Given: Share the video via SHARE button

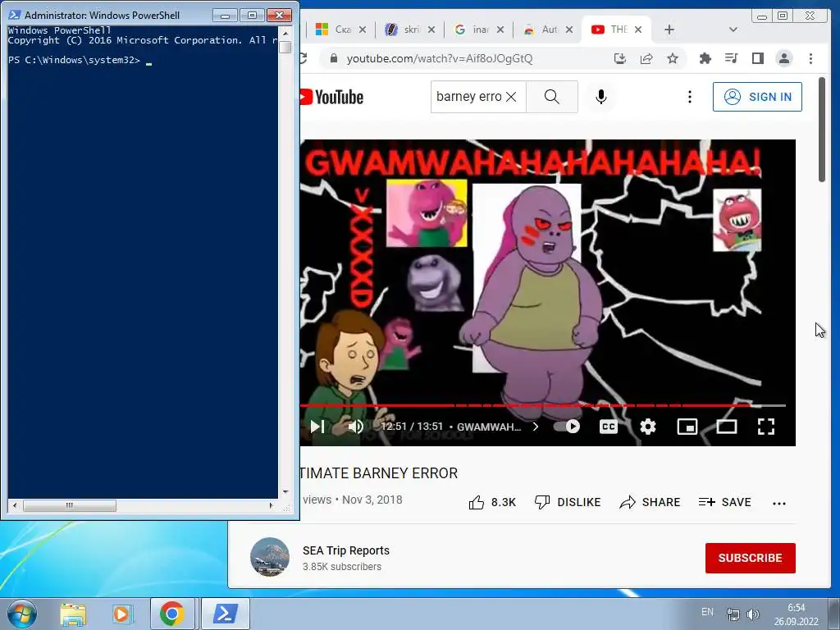Looking at the screenshot, I should point(650,503).
